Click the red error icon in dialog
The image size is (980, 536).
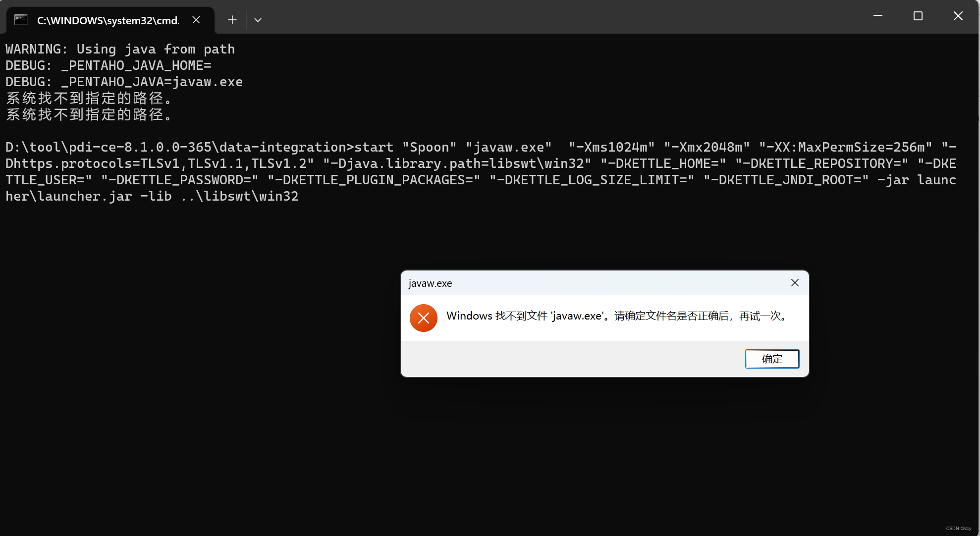423,318
